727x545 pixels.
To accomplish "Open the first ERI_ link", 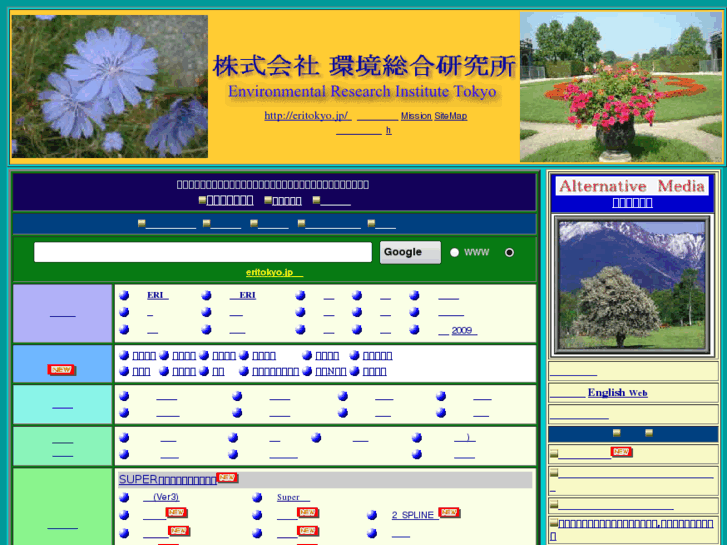I will click(158, 295).
